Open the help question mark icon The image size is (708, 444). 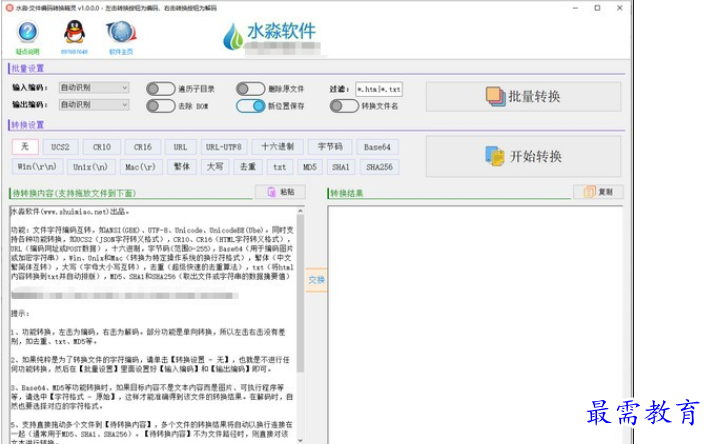(28, 32)
